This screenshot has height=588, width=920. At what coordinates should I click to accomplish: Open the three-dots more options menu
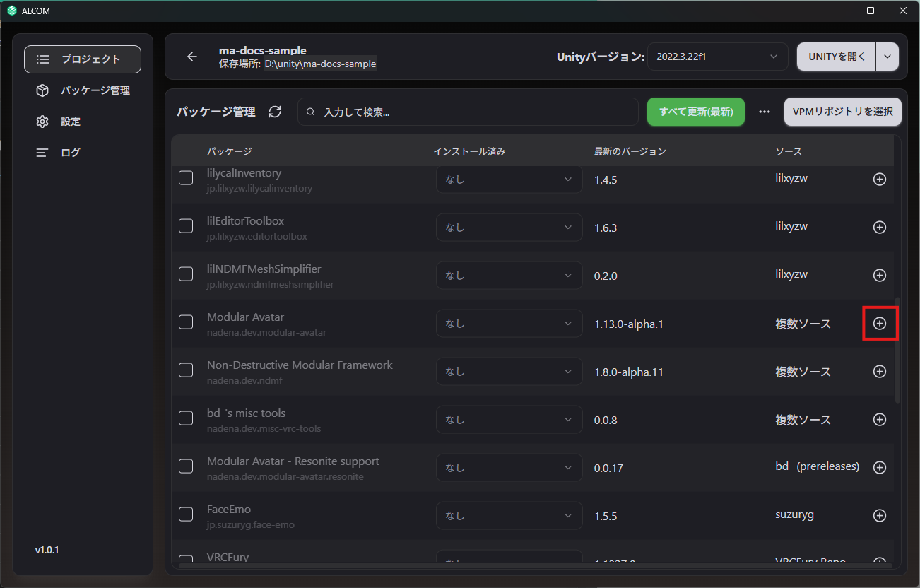coord(764,112)
